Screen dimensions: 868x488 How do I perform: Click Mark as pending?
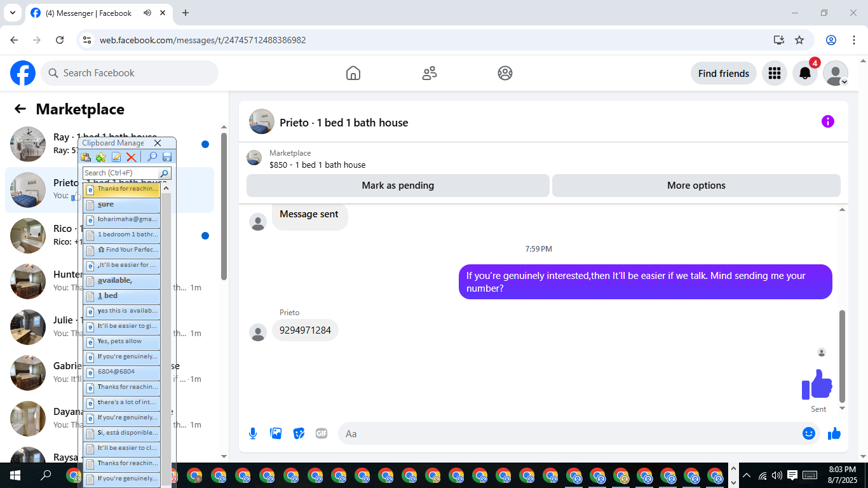click(x=398, y=186)
